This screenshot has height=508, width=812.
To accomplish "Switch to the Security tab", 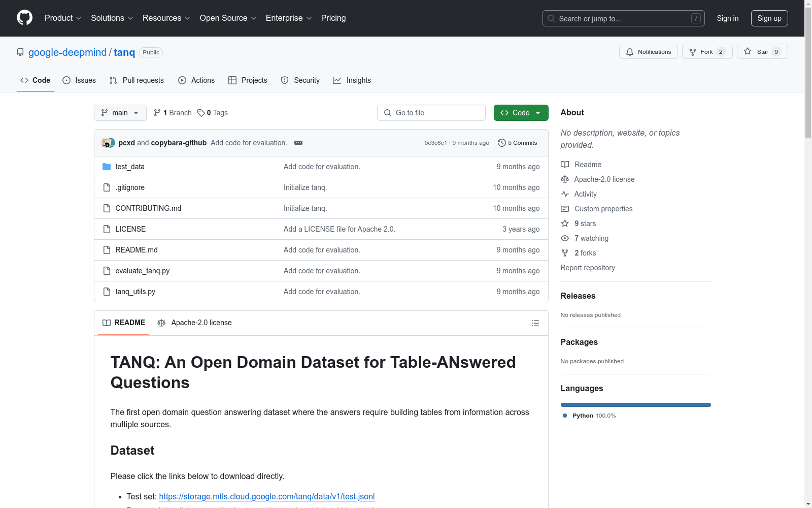I will 300,80.
